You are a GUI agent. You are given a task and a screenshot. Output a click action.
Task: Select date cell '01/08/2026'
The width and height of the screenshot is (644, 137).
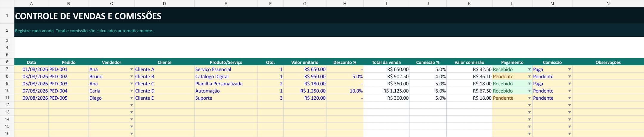coord(31,69)
